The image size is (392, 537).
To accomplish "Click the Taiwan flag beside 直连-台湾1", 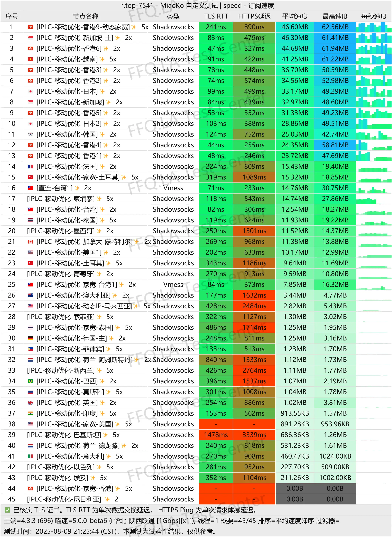I will point(30,188).
